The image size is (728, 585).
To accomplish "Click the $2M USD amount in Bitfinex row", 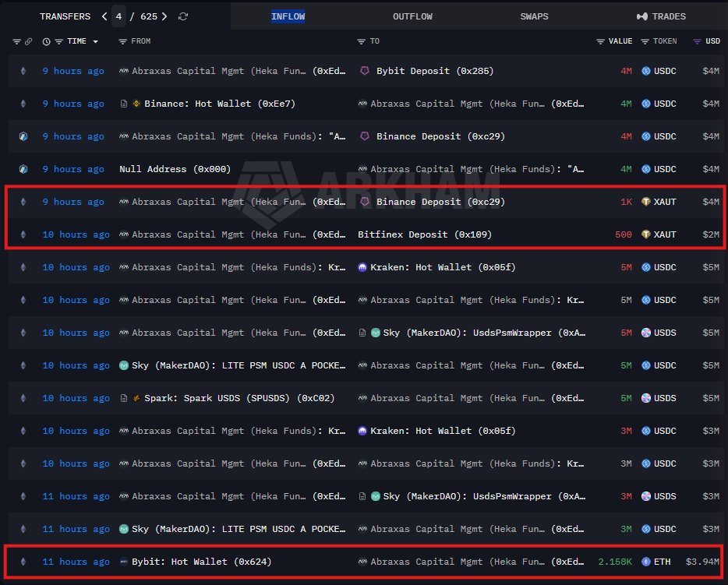I will point(711,234).
